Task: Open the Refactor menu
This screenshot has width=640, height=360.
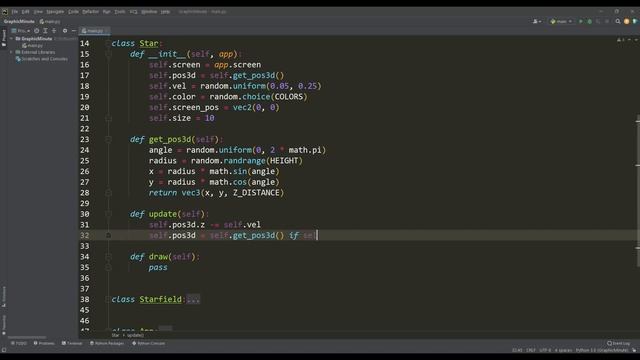Action: click(90, 12)
